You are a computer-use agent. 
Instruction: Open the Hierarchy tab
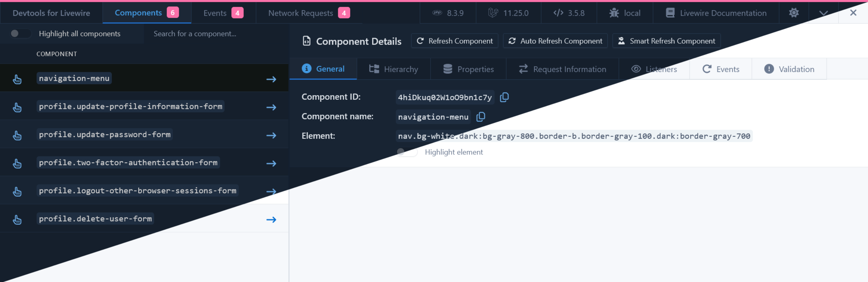click(393, 69)
